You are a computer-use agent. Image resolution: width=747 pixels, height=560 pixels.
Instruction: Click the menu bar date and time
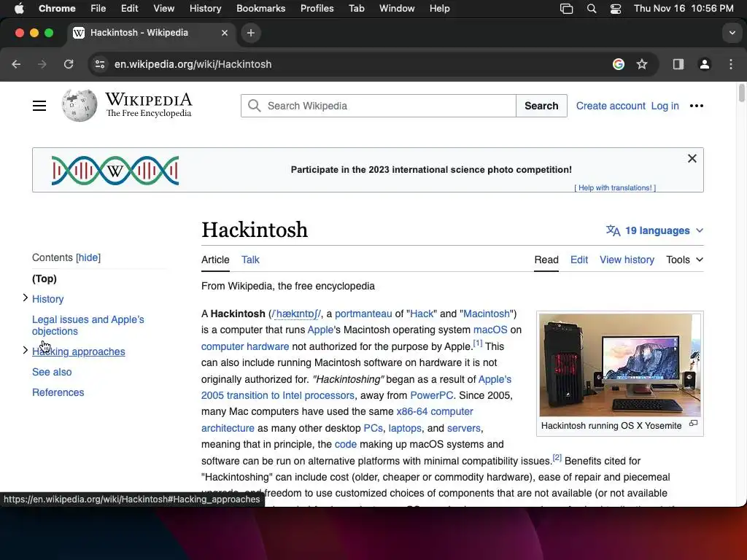(683, 9)
